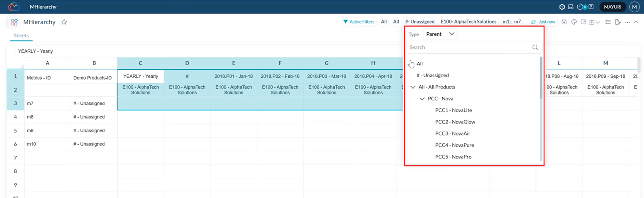The image size is (644, 198).
Task: Click the help question mark icon
Action: 591,7
